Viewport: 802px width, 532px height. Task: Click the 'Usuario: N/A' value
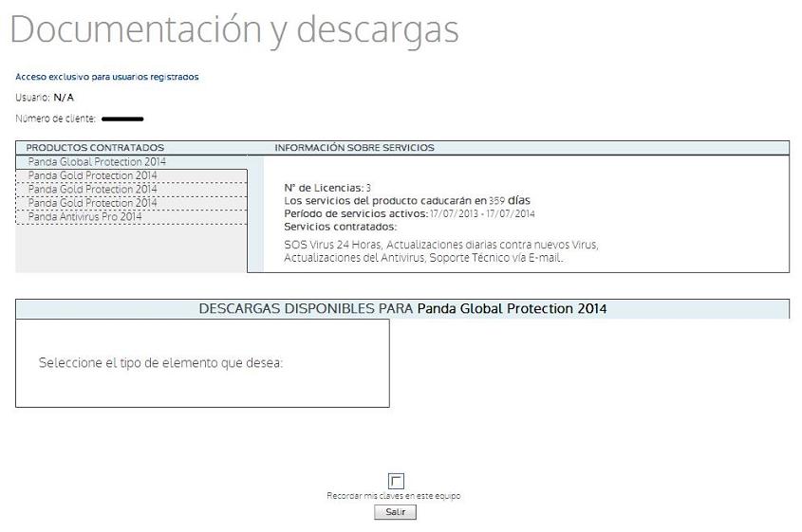[64, 97]
